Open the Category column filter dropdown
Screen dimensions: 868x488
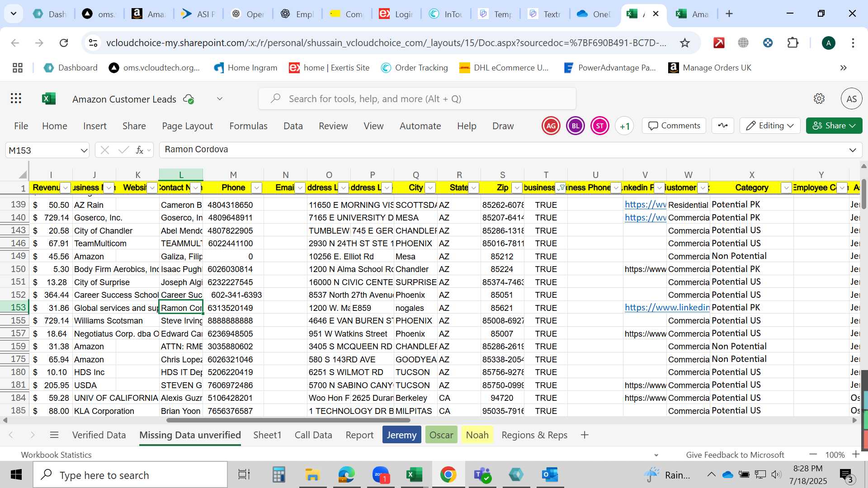coord(787,188)
